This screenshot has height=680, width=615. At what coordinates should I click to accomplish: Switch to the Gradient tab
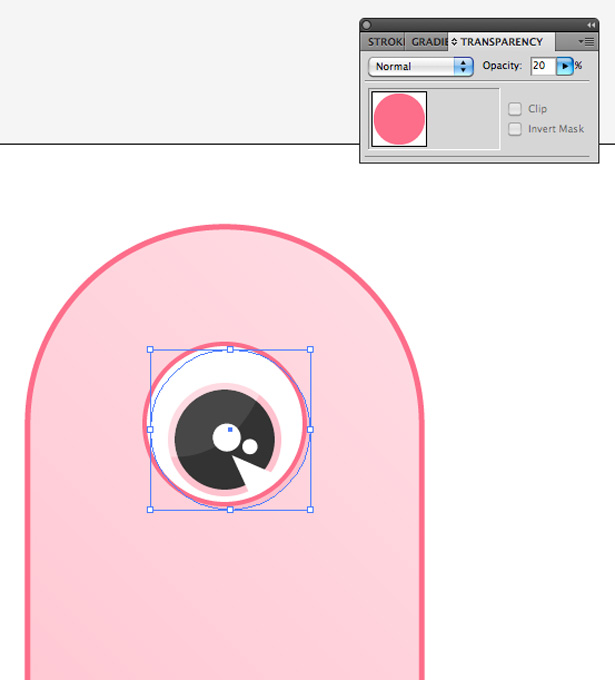tap(429, 42)
